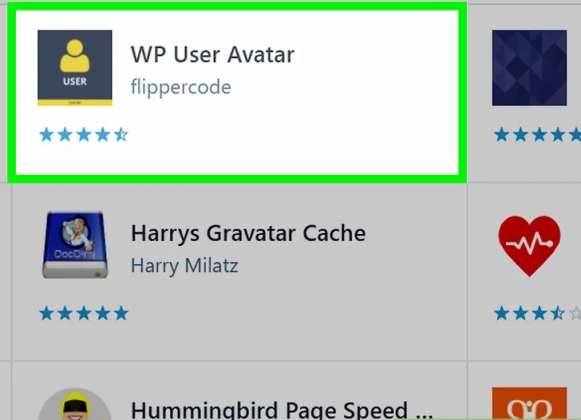
Task: Check star rating under blue geometric plugin
Action: click(x=537, y=135)
